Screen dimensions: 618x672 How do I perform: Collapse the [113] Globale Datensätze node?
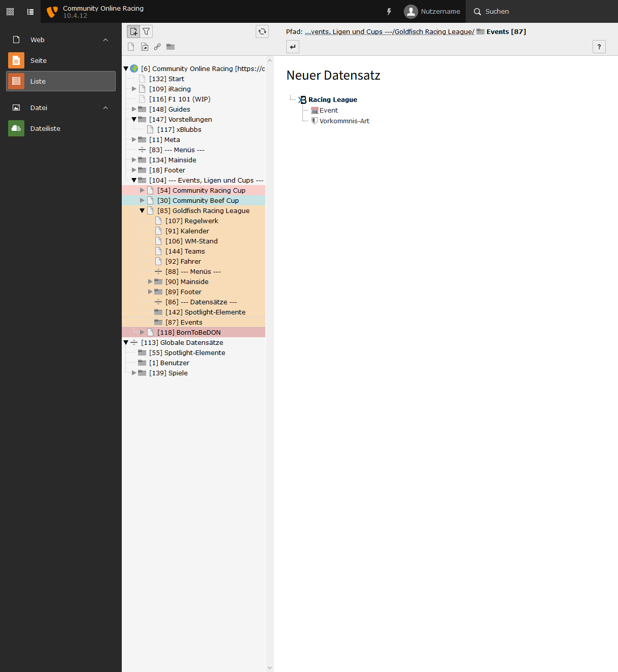[126, 342]
